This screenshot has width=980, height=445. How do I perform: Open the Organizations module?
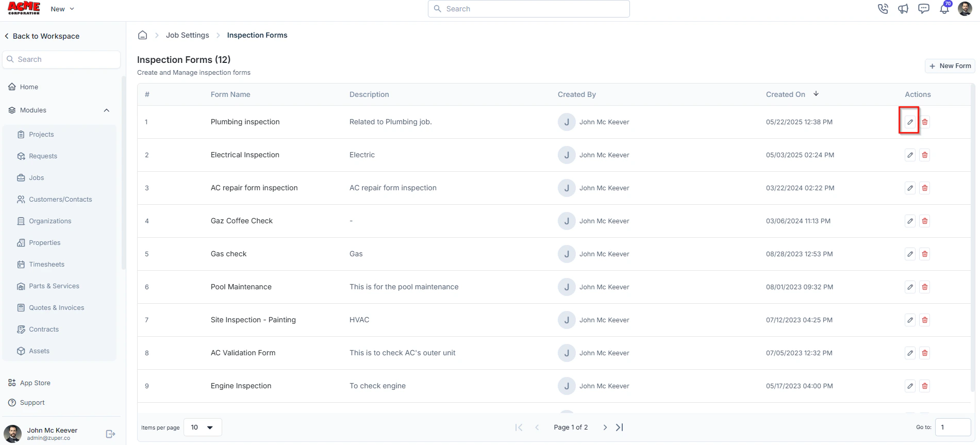point(50,221)
